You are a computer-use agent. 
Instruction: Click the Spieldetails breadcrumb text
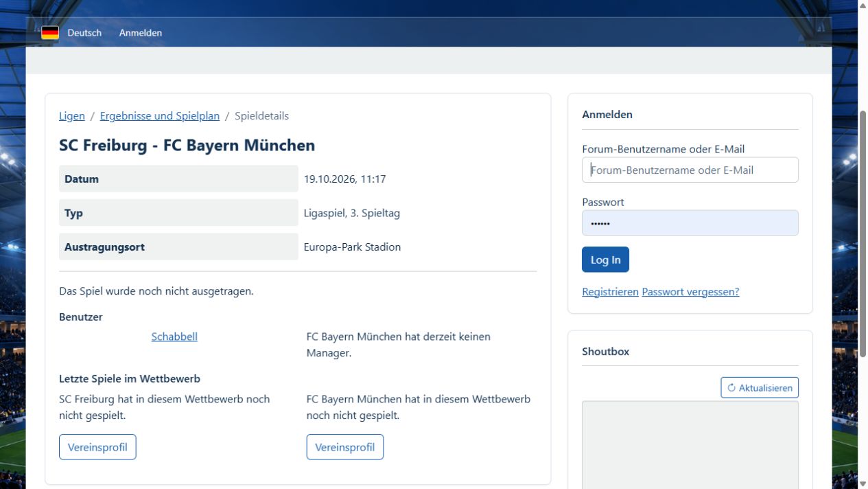coord(262,116)
